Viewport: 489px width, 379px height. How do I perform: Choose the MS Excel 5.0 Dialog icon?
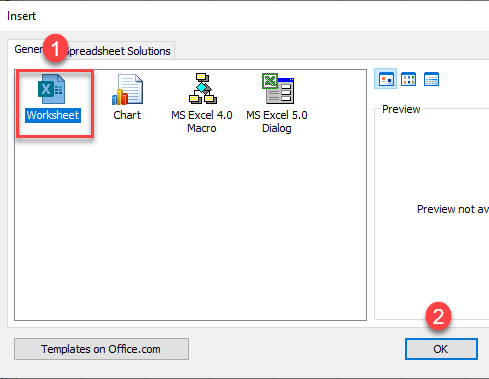click(278, 89)
